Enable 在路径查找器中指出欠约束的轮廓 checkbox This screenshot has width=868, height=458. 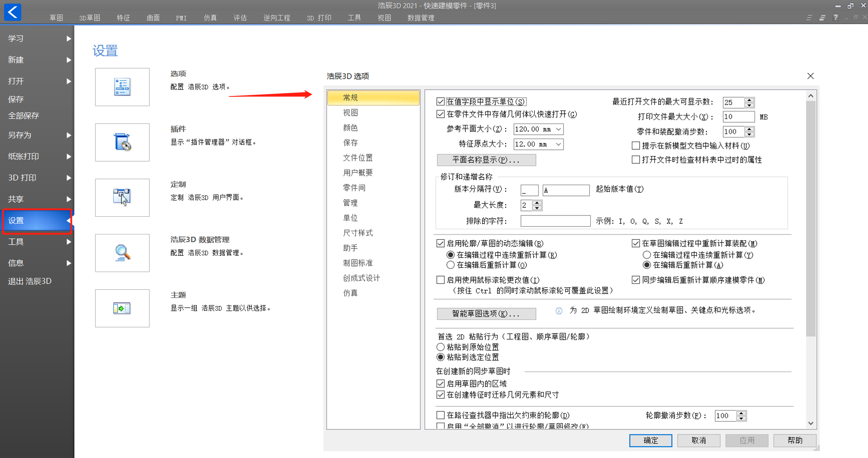tap(441, 415)
